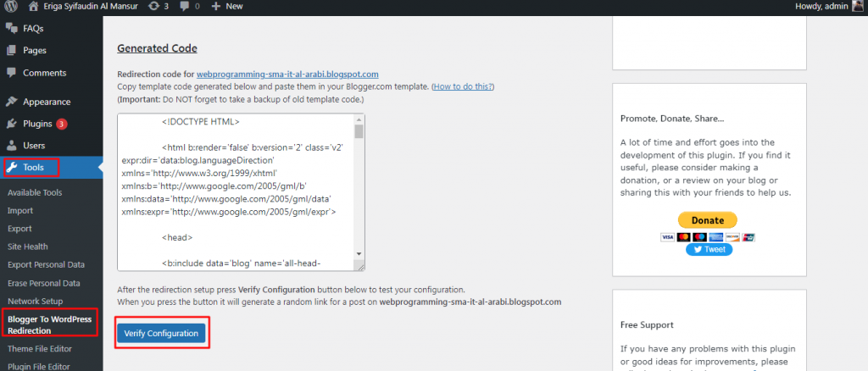Click the Appearance brush icon
The image size is (868, 371).
coord(12,102)
